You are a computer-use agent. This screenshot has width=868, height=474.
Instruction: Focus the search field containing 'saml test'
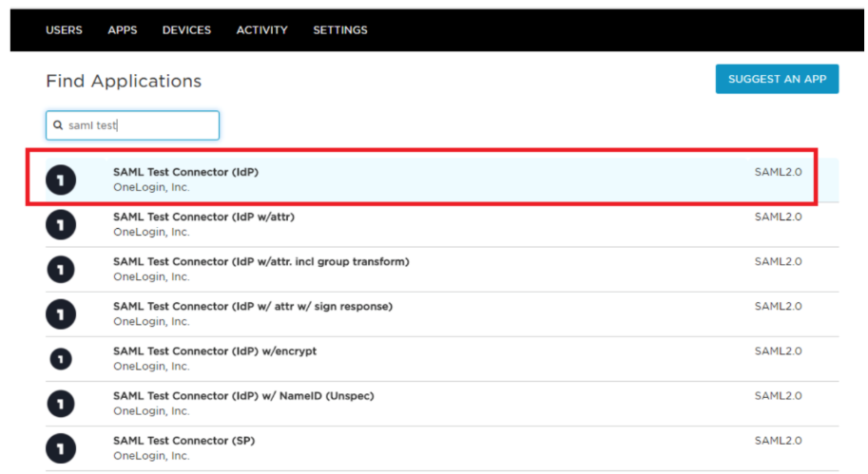pyautogui.click(x=141, y=125)
